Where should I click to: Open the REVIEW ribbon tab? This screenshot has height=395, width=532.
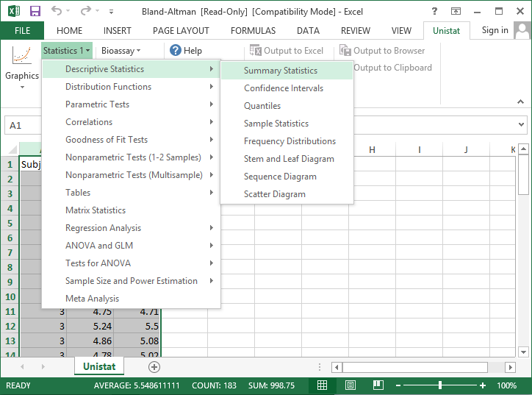click(x=355, y=31)
